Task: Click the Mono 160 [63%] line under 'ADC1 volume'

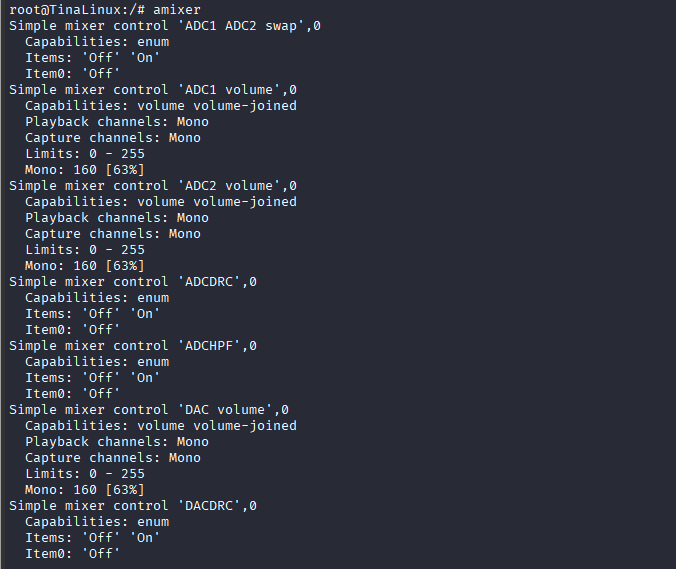Action: 84,170
